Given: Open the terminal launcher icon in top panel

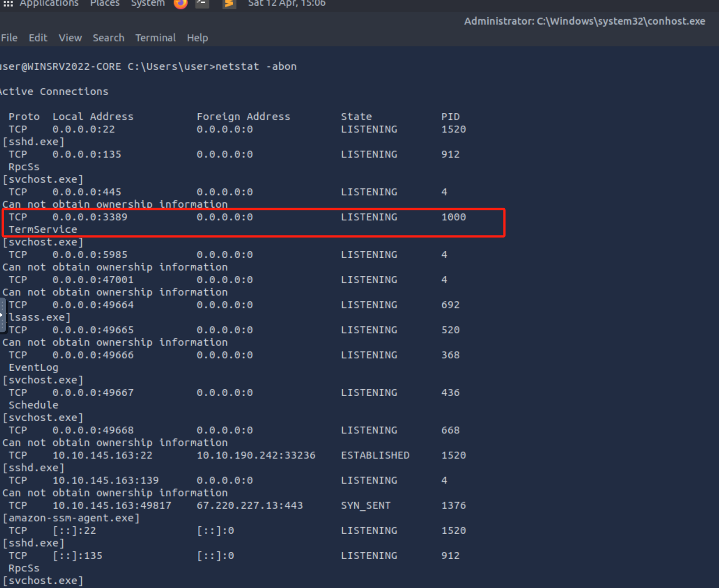Looking at the screenshot, I should click(202, 4).
